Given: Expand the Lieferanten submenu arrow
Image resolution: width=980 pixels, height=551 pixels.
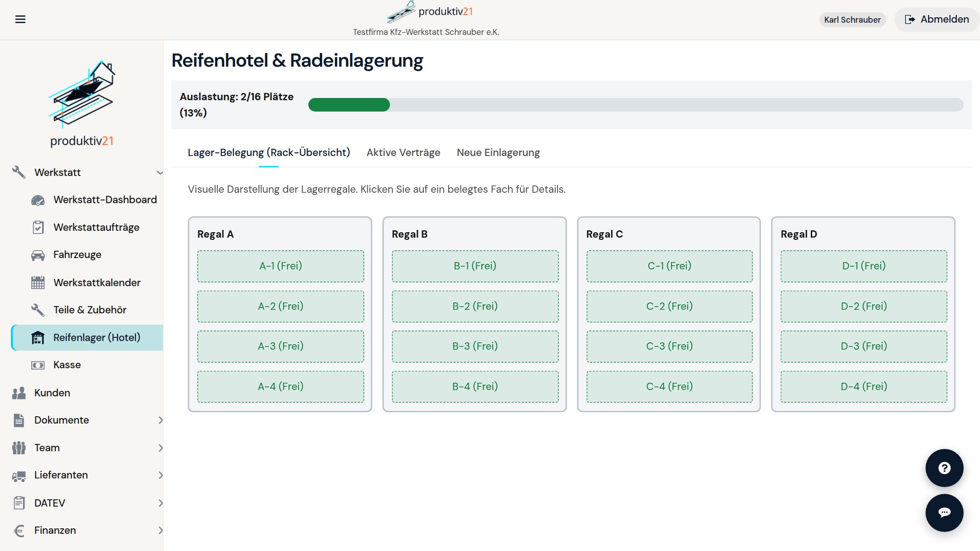Looking at the screenshot, I should tap(160, 475).
